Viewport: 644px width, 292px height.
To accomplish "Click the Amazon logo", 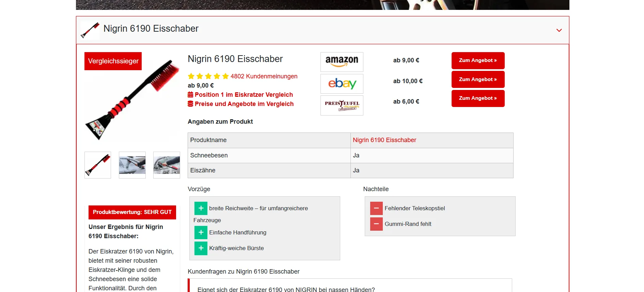I will point(342,62).
